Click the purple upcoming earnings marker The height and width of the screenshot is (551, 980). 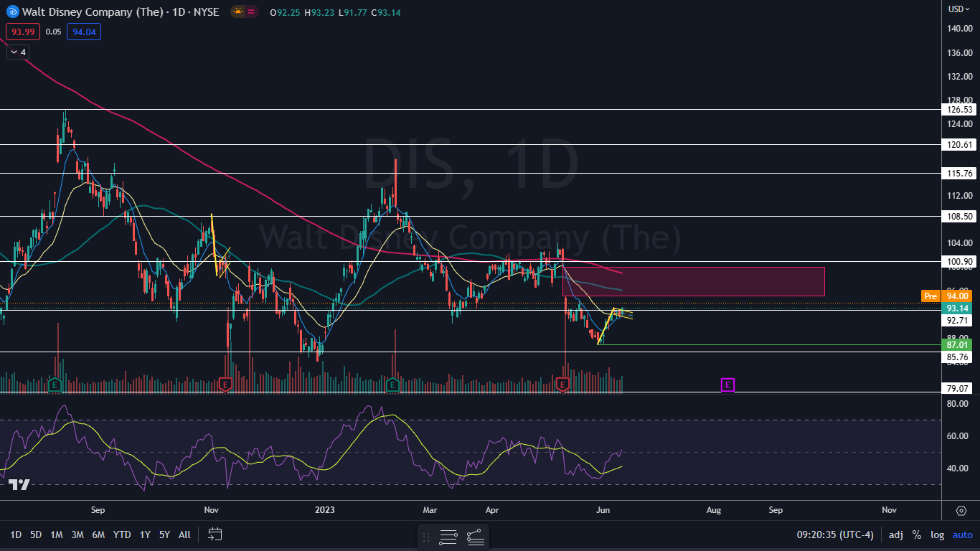[727, 385]
